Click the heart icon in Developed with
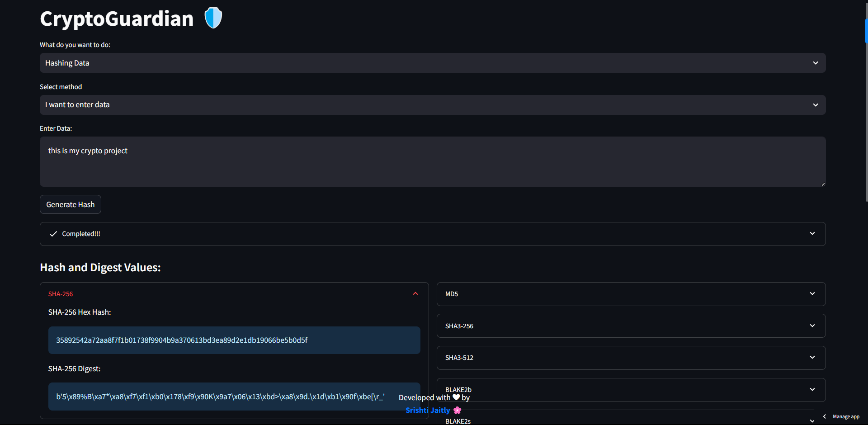868x425 pixels. pyautogui.click(x=456, y=397)
